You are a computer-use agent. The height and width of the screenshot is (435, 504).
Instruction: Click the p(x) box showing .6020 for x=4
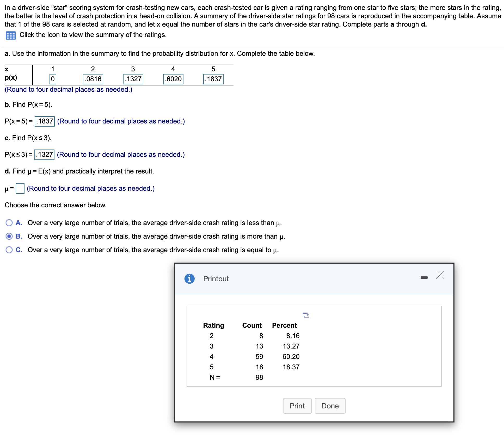(173, 79)
